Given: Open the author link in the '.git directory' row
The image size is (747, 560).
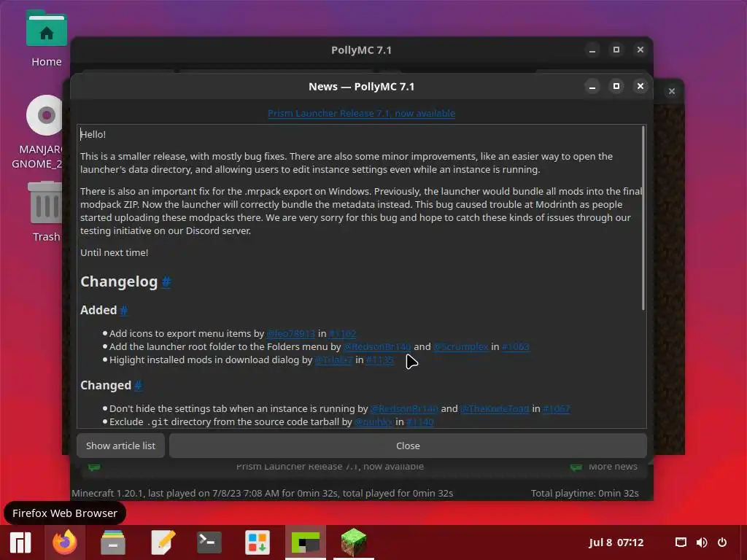Looking at the screenshot, I should [374, 422].
